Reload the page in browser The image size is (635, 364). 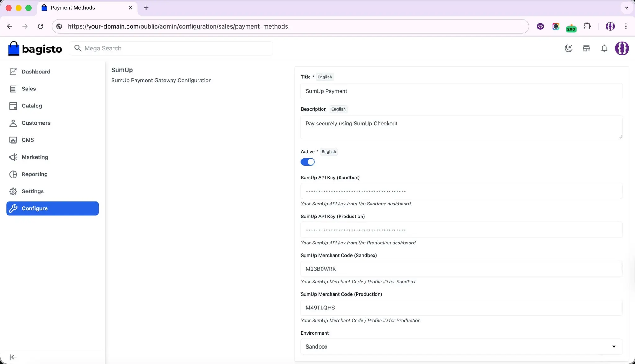click(41, 26)
